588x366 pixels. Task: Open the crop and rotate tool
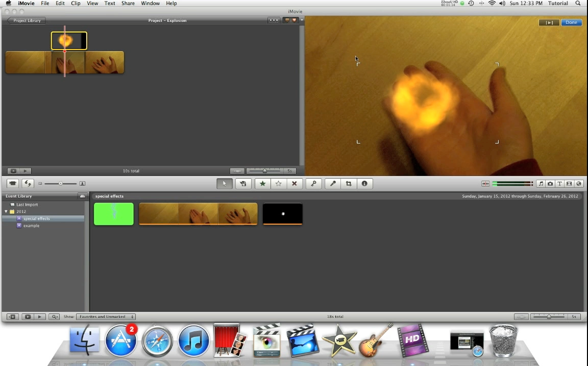[x=349, y=183]
